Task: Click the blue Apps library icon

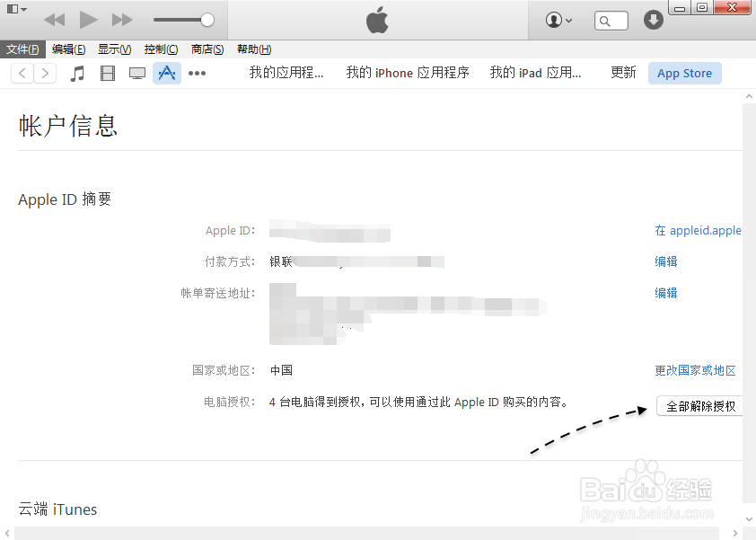Action: [x=167, y=73]
